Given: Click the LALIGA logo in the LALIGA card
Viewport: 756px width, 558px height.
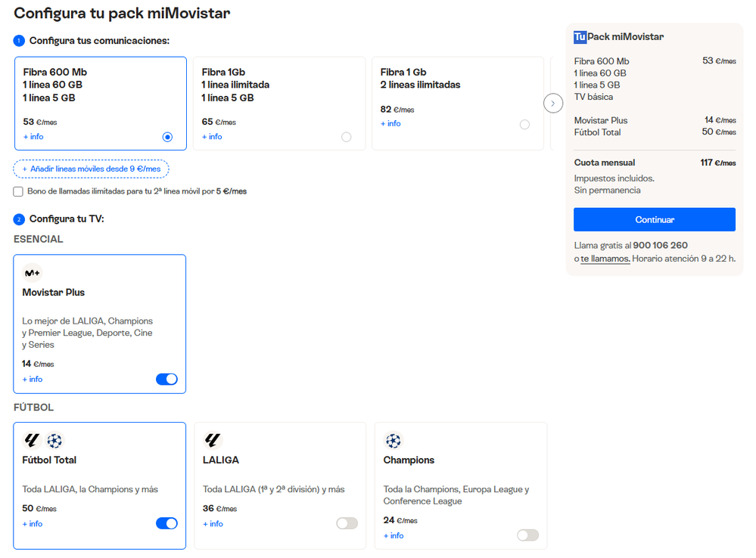Looking at the screenshot, I should point(213,440).
